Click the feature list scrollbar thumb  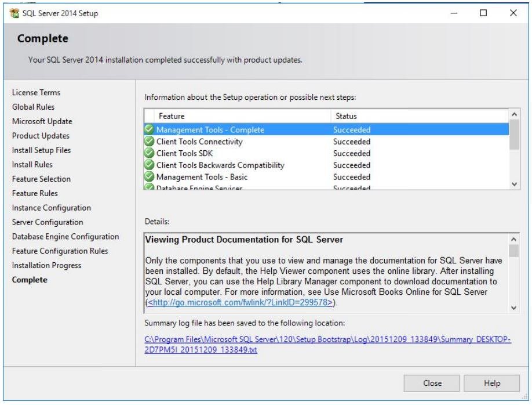(x=515, y=135)
